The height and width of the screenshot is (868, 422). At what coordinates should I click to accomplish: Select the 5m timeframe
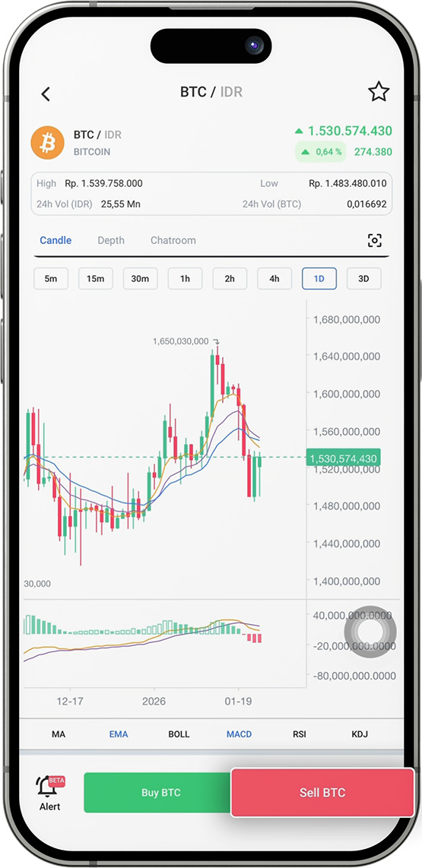tap(51, 279)
